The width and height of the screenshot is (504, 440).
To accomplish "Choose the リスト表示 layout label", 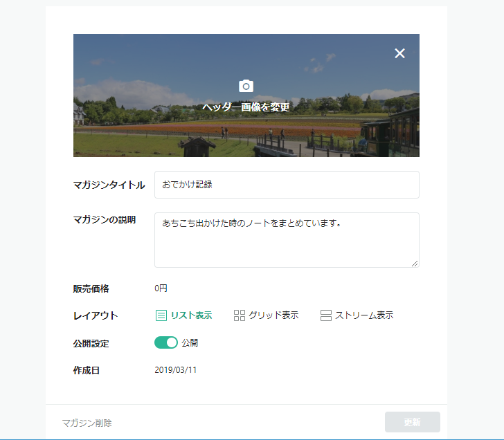I will [192, 315].
